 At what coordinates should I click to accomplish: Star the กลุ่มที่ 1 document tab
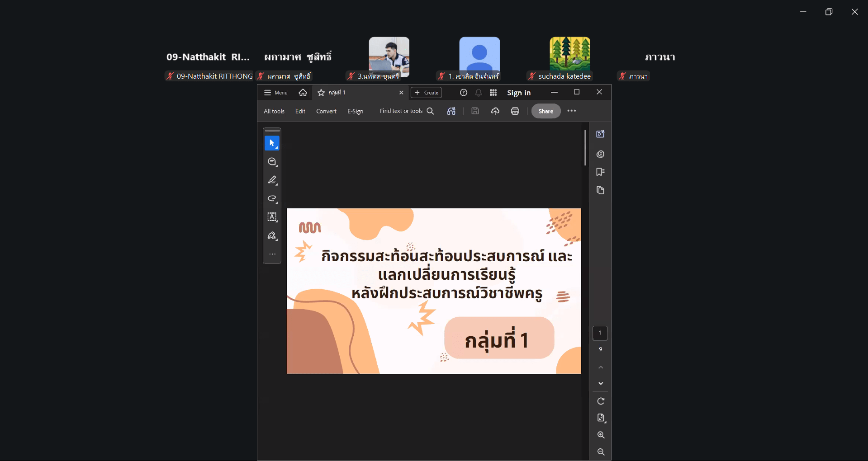click(321, 93)
